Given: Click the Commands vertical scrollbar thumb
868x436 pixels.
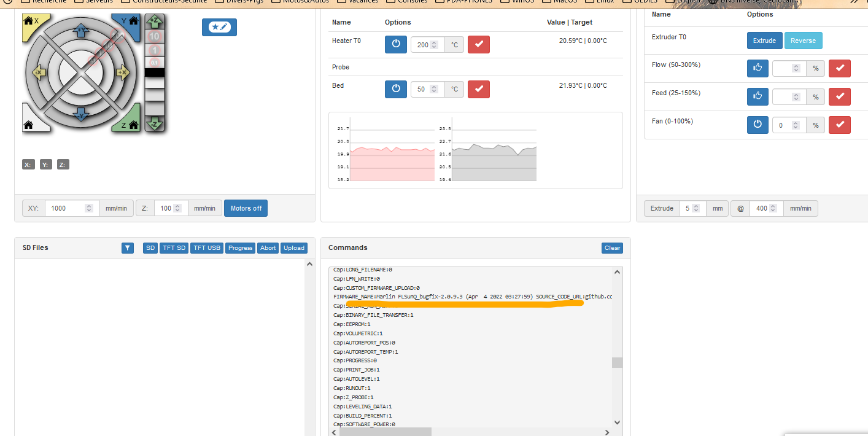Looking at the screenshot, I should (x=617, y=362).
